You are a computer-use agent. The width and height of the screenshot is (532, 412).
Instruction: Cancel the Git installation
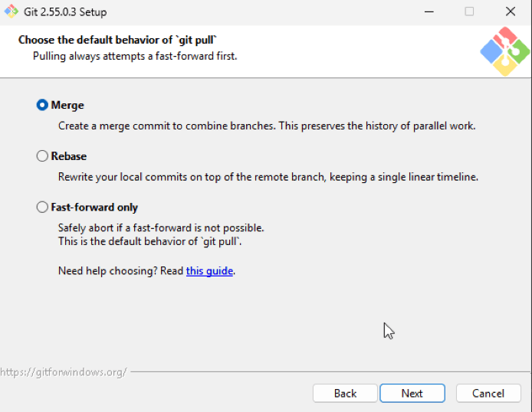click(x=488, y=394)
